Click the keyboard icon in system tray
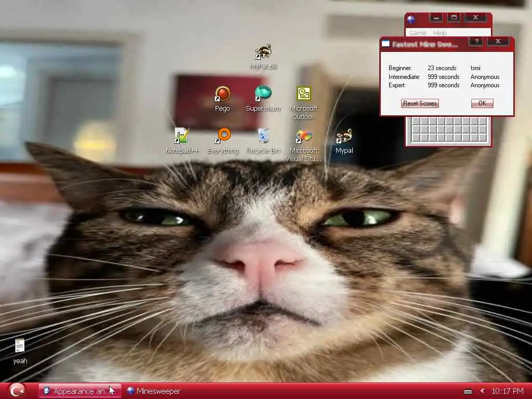This screenshot has width=532, height=399. click(x=468, y=392)
